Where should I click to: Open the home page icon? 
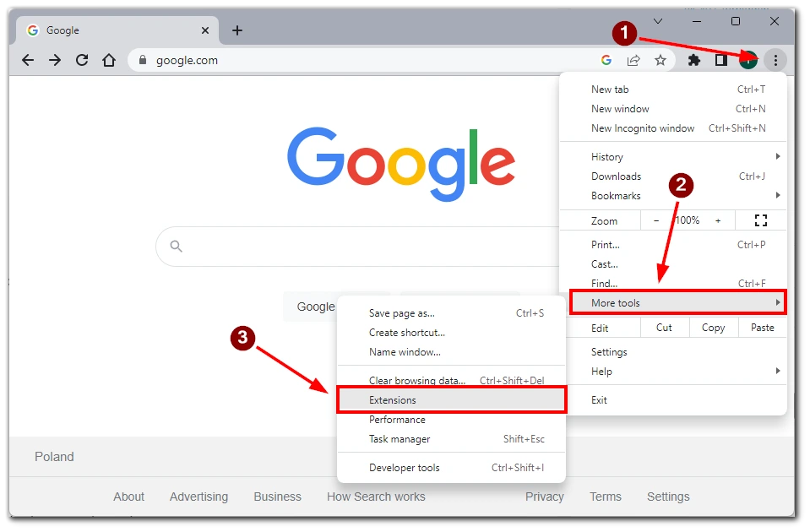pyautogui.click(x=108, y=61)
